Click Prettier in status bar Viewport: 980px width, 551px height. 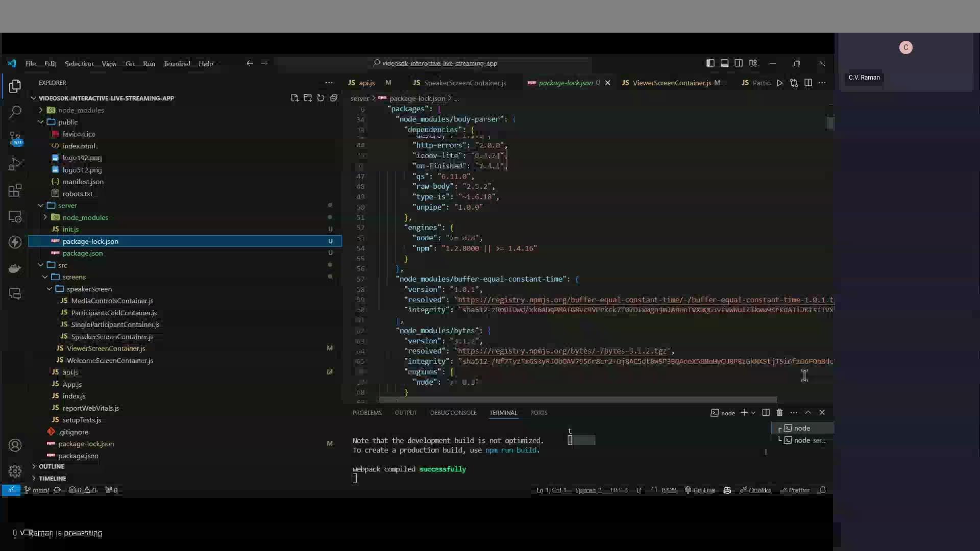click(x=795, y=490)
